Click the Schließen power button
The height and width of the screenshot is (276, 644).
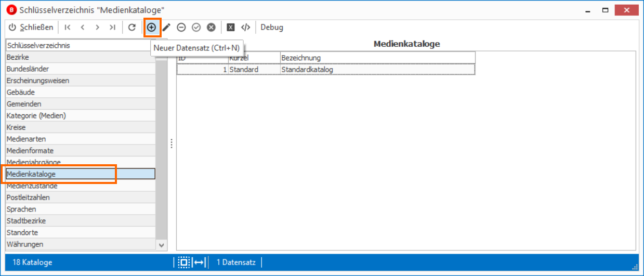[31, 27]
